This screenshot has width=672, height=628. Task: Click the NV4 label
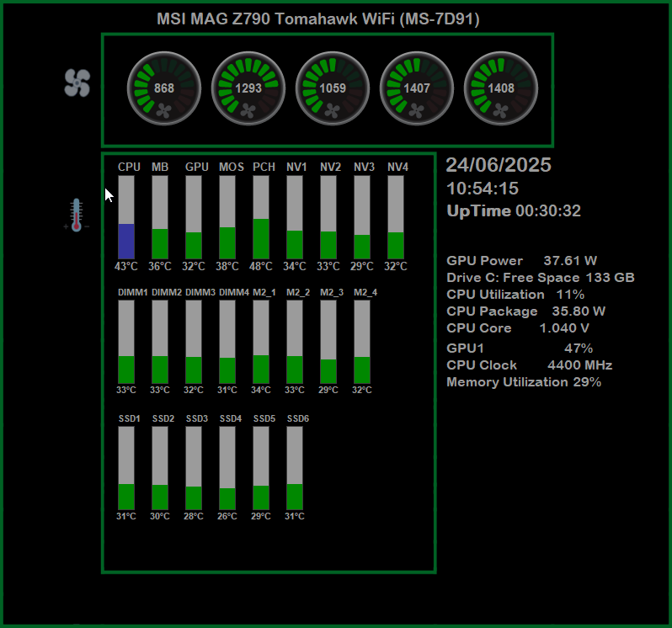pyautogui.click(x=397, y=167)
